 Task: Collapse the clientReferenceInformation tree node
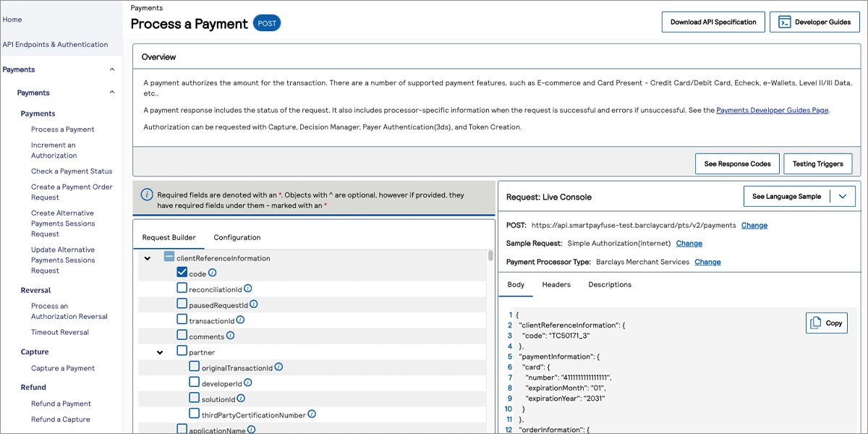click(148, 258)
